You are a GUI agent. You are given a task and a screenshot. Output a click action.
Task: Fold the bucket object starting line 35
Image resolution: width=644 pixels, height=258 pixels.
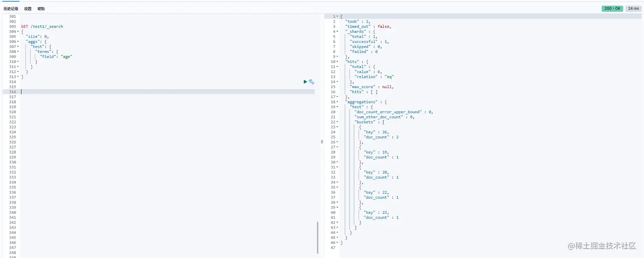(337, 187)
